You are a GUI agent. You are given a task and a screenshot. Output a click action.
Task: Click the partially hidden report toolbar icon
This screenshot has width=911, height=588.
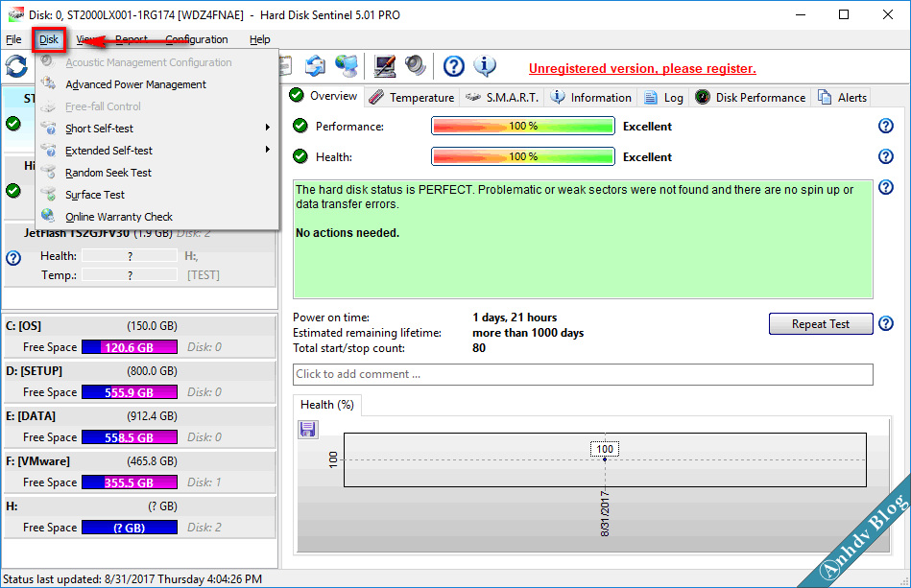(x=285, y=66)
